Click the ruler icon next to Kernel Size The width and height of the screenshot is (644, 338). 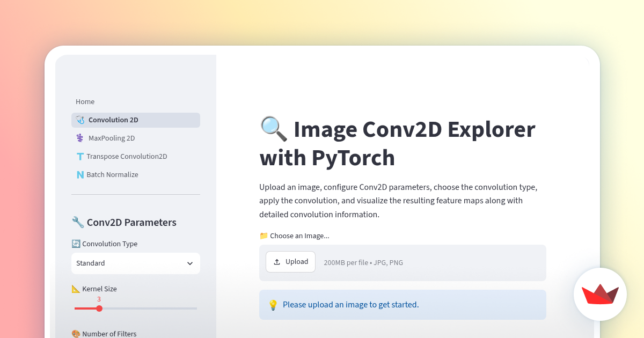click(76, 289)
